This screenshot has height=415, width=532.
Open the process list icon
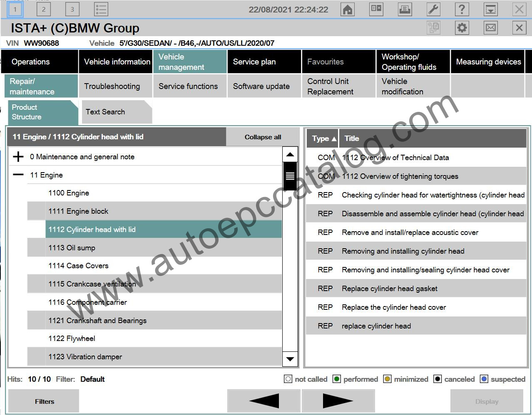(101, 9)
